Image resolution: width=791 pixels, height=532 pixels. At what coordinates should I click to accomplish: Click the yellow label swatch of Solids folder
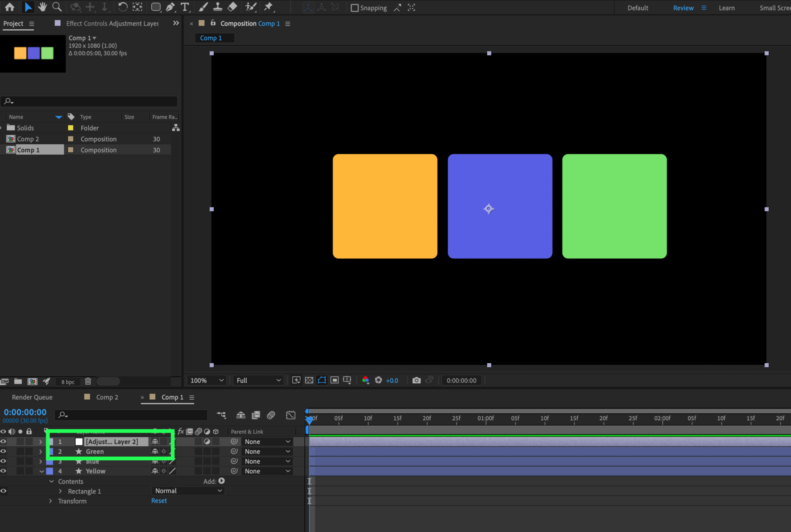point(70,128)
